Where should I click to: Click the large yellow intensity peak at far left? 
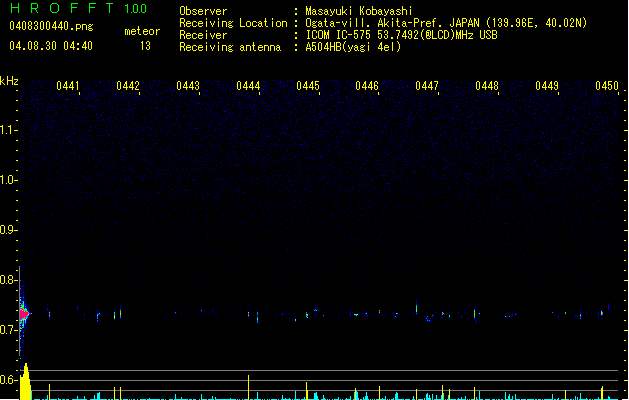[x=26, y=382]
